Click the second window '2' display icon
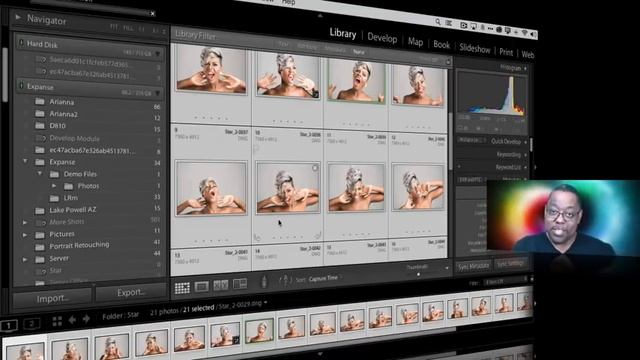 tap(31, 324)
